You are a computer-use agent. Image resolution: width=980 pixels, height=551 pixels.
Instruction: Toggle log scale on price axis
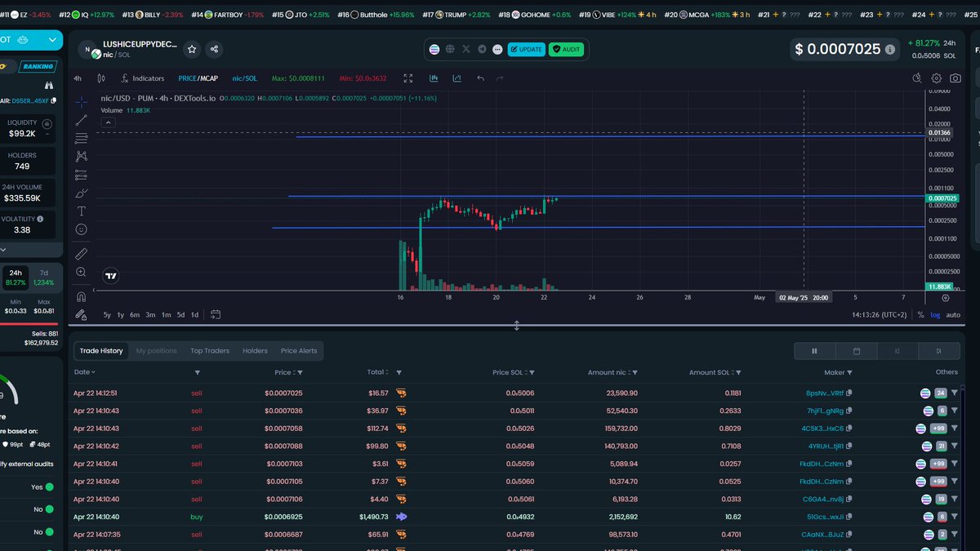pos(934,314)
